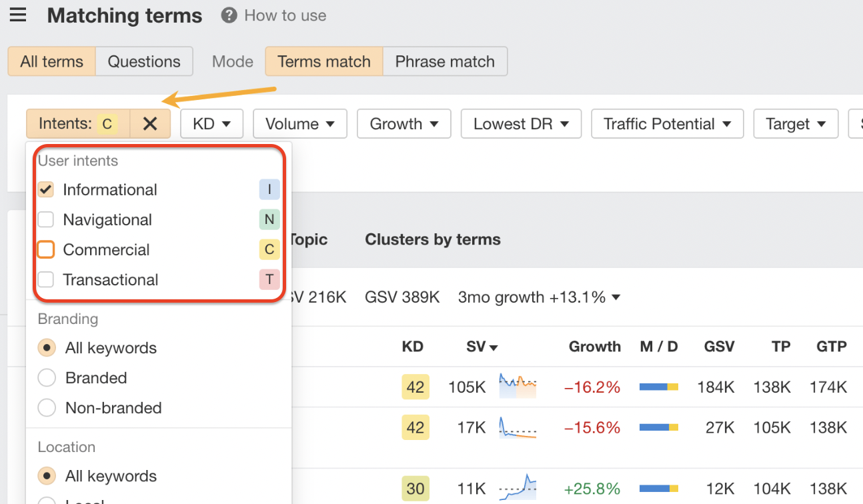Screen dimensions: 863x504
Task: Uncheck the Informational intent checkbox
Action: [x=45, y=189]
